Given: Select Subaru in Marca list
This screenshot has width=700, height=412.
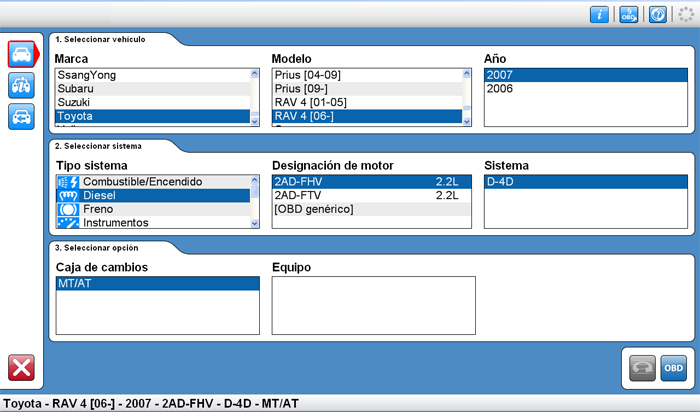Looking at the screenshot, I should 153,88.
